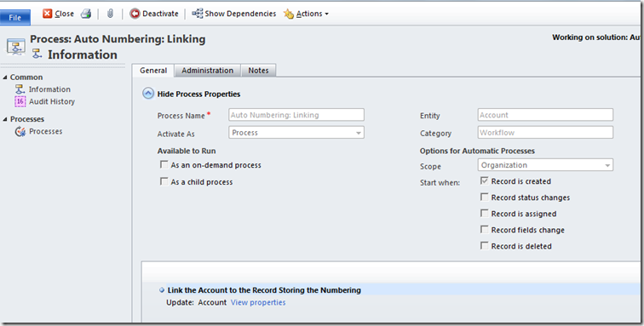
Task: Open the Activate As dropdown
Action: 296,133
